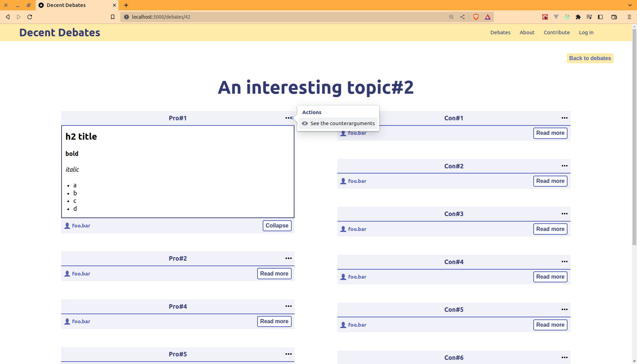The width and height of the screenshot is (637, 364).
Task: Go to the Debates nav item
Action: [x=500, y=32]
